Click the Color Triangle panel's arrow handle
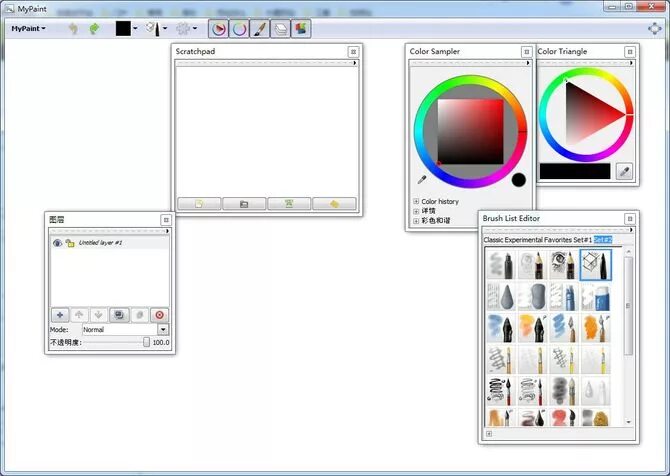670x476 pixels. 631,63
